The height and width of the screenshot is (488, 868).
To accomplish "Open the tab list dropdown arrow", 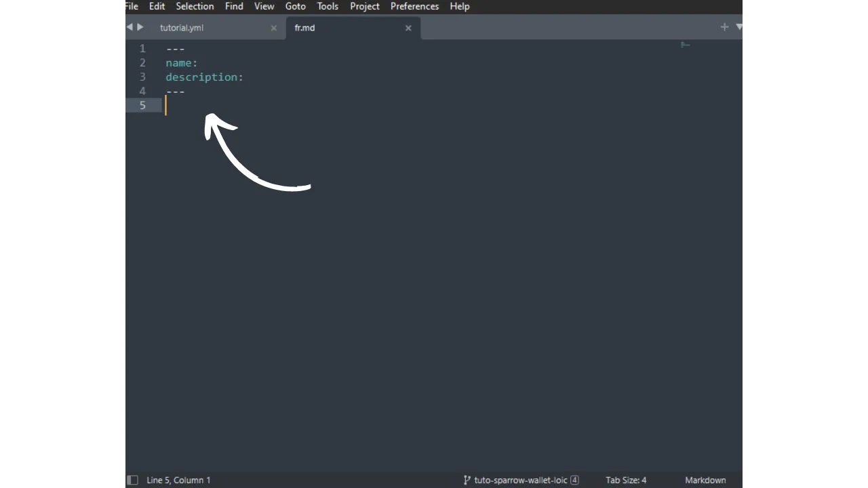I will [x=738, y=27].
